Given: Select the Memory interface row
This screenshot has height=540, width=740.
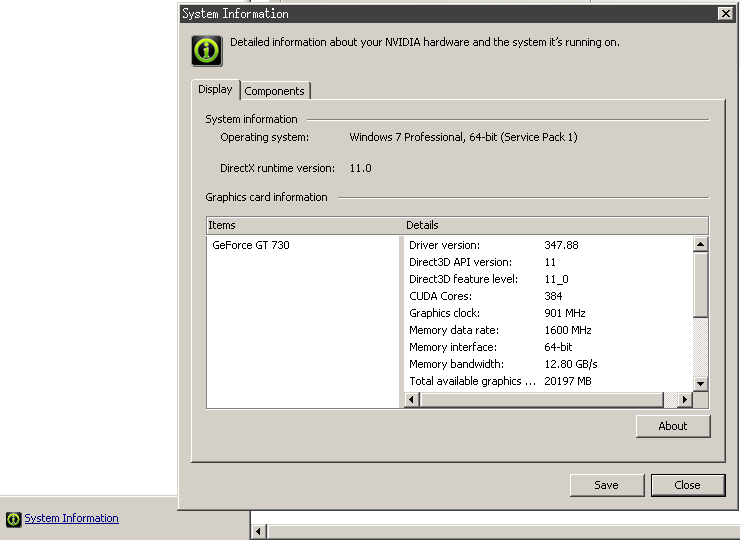Looking at the screenshot, I should click(x=548, y=347).
